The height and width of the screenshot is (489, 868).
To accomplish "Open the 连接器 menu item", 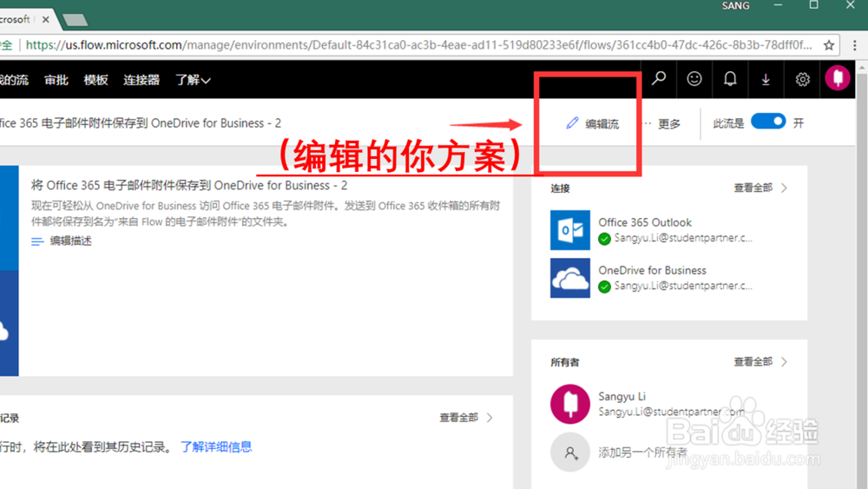I will point(141,80).
